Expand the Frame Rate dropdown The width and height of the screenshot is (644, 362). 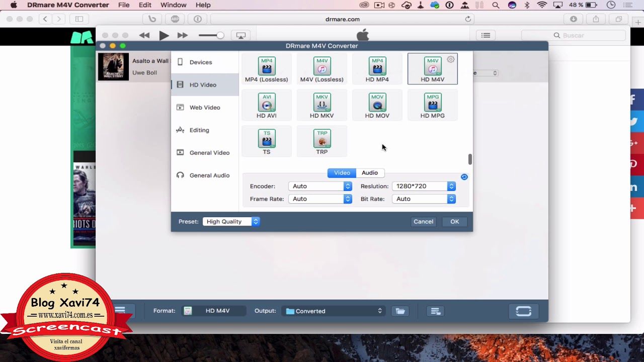click(x=320, y=199)
